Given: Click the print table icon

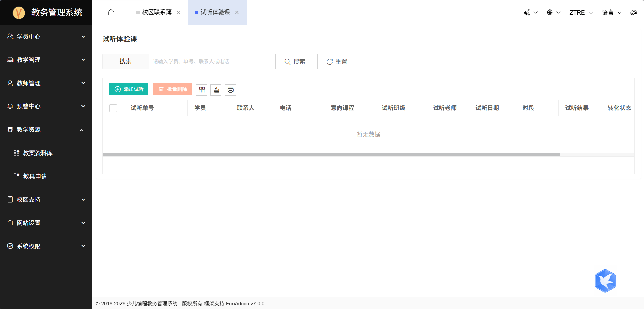Looking at the screenshot, I should (230, 90).
